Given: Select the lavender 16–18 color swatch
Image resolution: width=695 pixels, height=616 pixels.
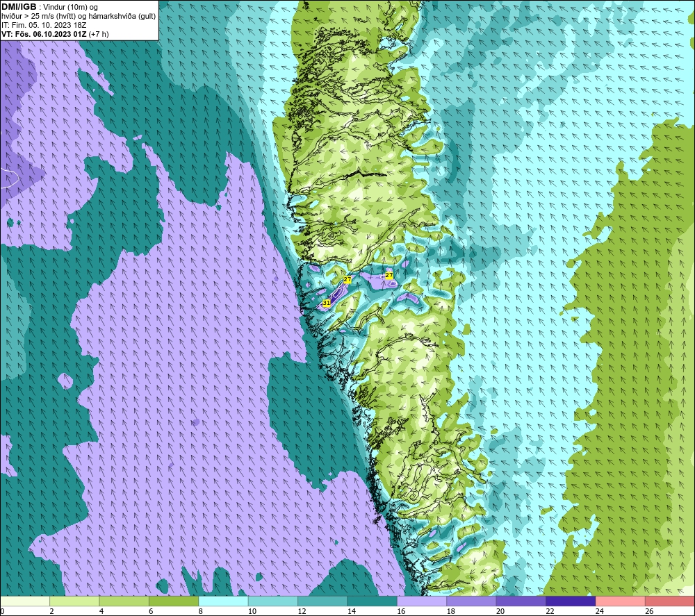Looking at the screenshot, I should click(x=422, y=601).
